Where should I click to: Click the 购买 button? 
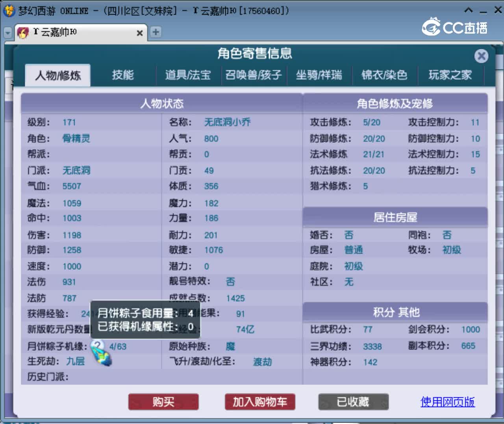163,402
